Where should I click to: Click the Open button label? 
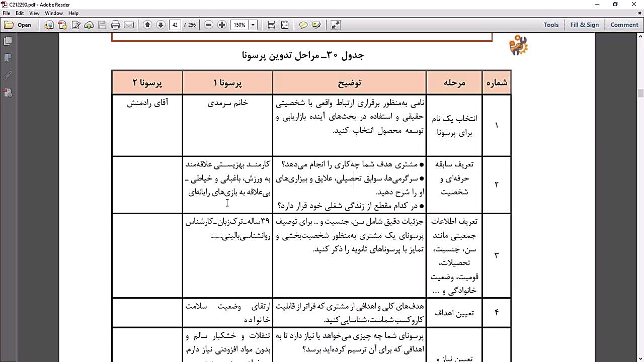tap(24, 25)
